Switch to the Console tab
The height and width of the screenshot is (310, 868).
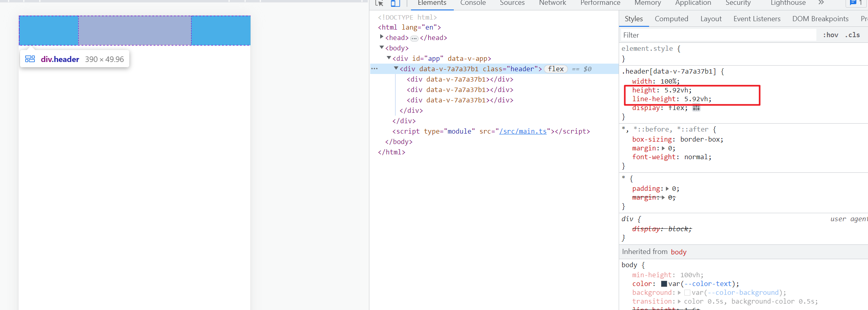click(x=473, y=3)
